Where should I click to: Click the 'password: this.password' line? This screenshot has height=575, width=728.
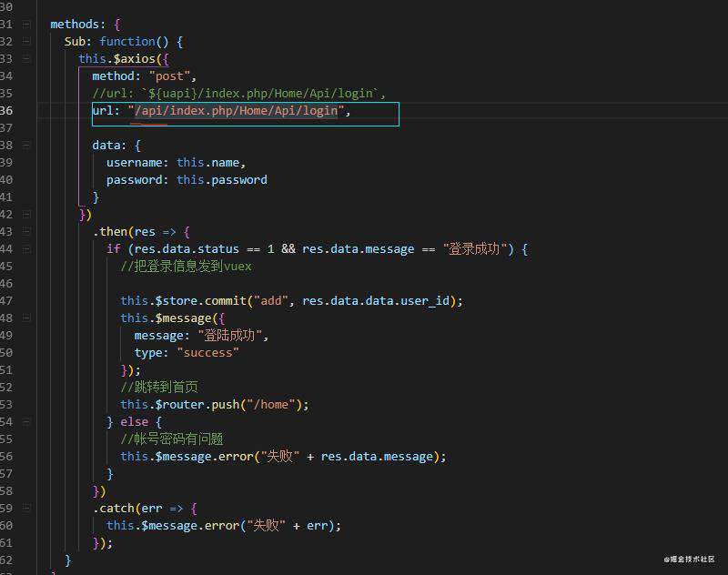pyautogui.click(x=187, y=179)
